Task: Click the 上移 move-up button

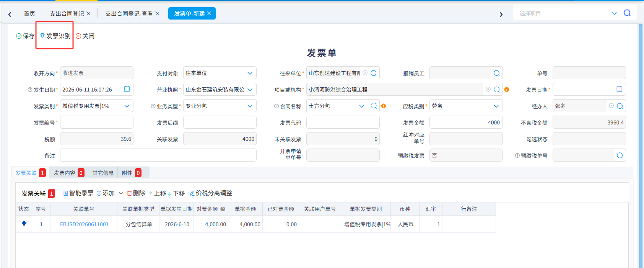Action: 157,193
